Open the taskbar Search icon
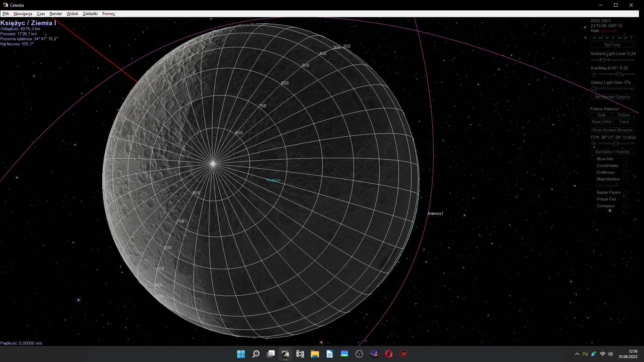 [256, 354]
